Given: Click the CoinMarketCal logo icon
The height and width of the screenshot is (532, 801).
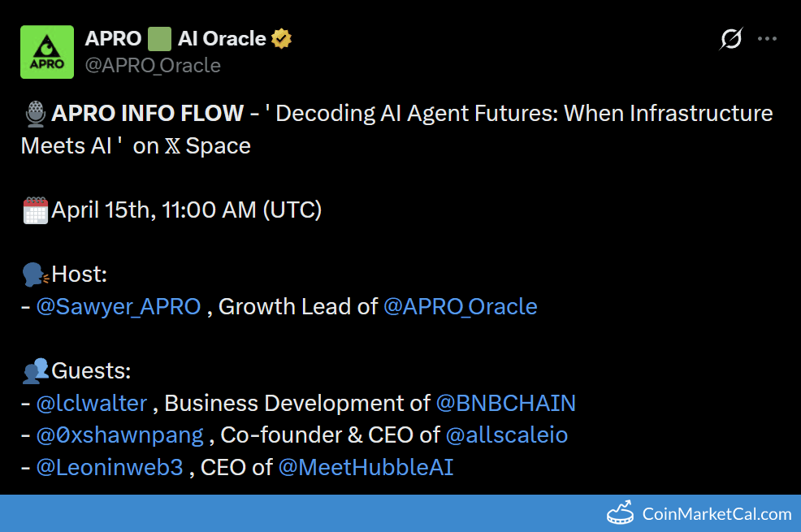Looking at the screenshot, I should [621, 513].
